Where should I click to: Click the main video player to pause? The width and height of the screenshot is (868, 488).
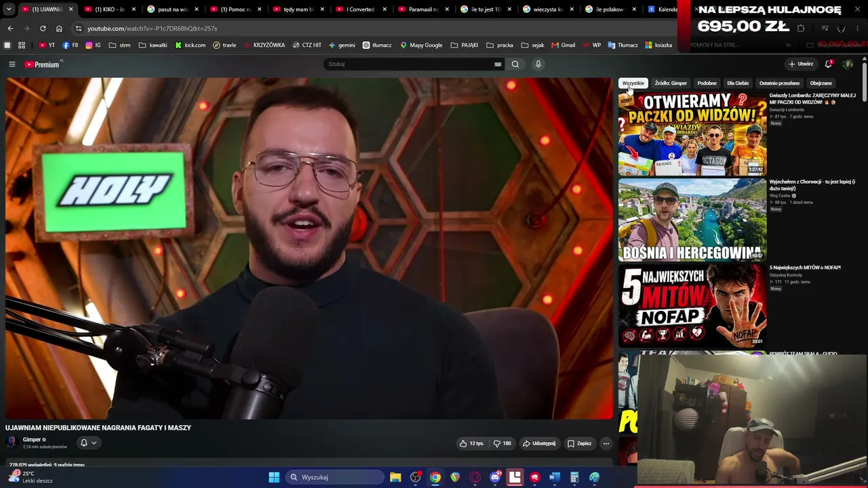(309, 248)
